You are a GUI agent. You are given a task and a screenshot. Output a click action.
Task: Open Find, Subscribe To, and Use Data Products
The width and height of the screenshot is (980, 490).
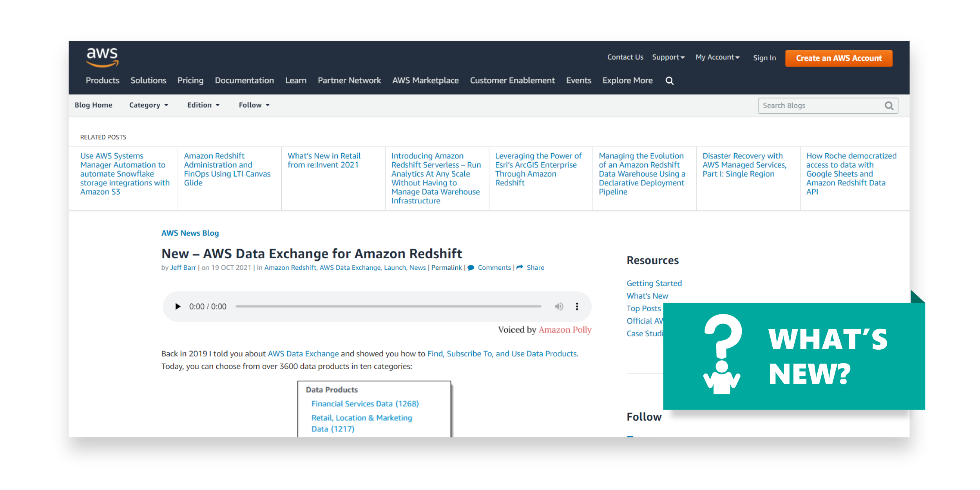click(x=502, y=354)
